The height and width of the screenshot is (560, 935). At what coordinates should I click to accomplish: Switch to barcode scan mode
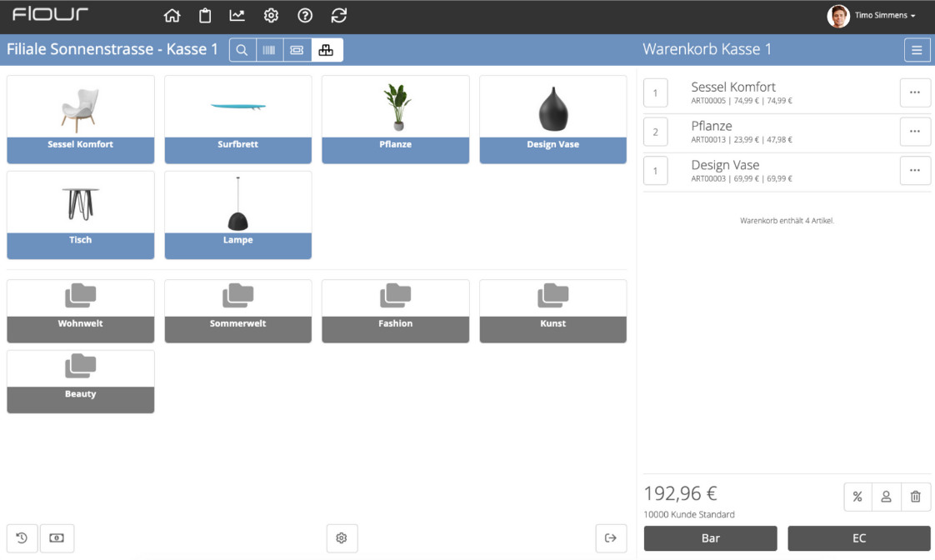tap(269, 50)
